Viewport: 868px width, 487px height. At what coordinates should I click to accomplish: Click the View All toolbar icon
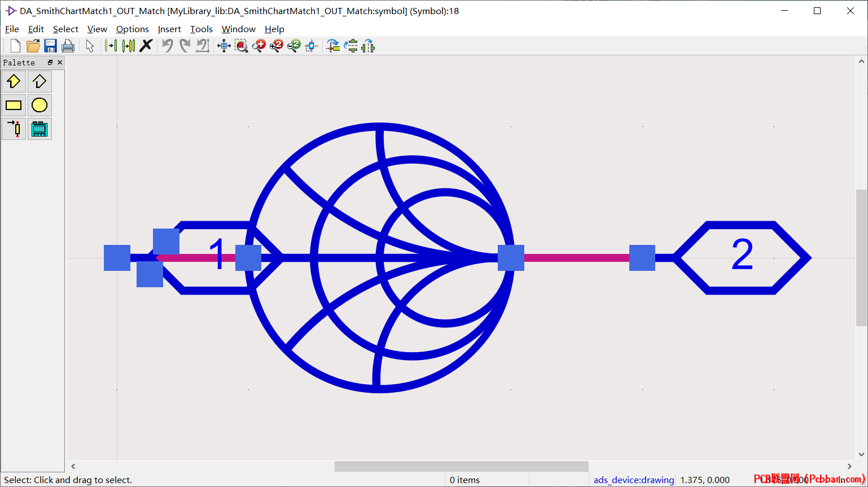click(x=224, y=46)
